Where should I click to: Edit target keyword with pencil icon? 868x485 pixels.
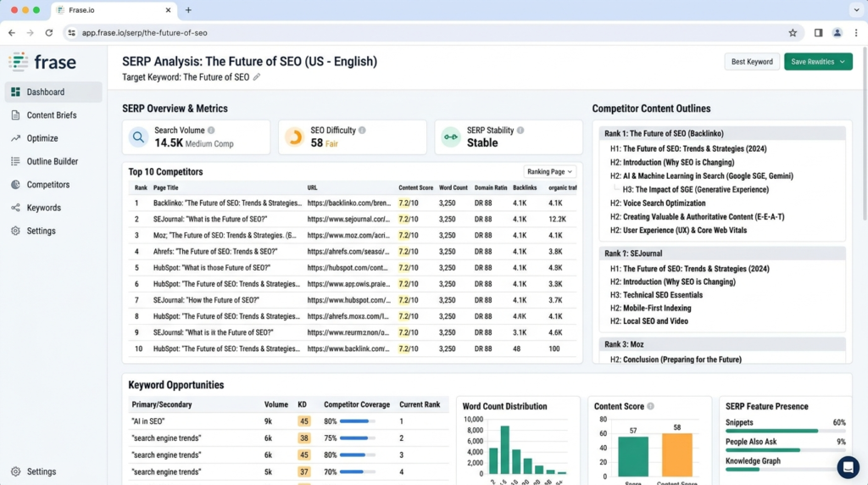tap(257, 77)
